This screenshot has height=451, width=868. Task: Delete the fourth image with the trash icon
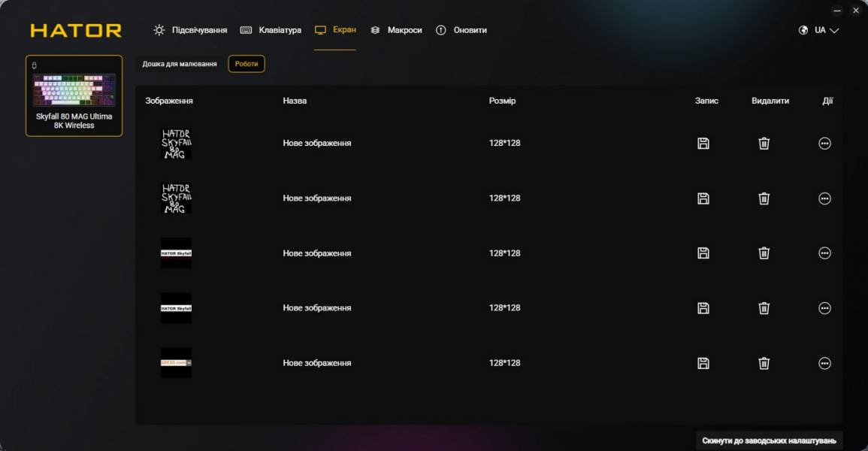coord(764,308)
